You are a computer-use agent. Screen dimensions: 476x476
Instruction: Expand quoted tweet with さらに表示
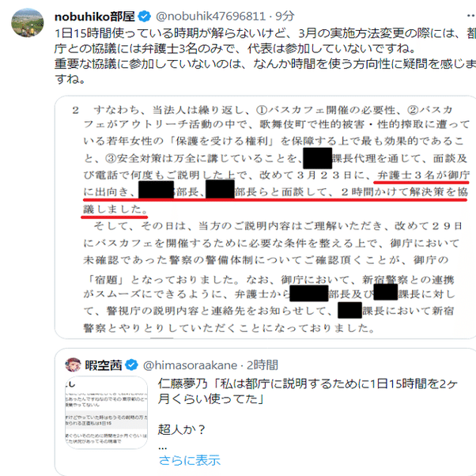[190, 460]
